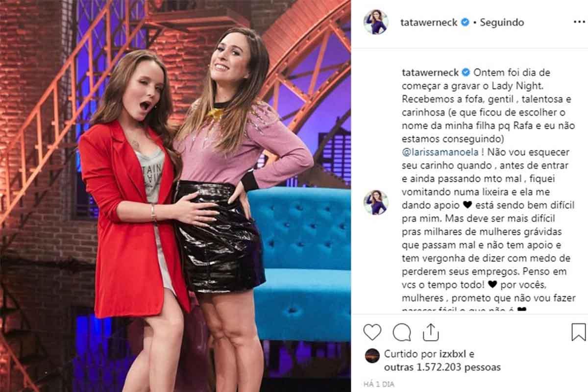The image size is (588, 392).
Task: Click the post photo of the two women
Action: [x=175, y=196]
